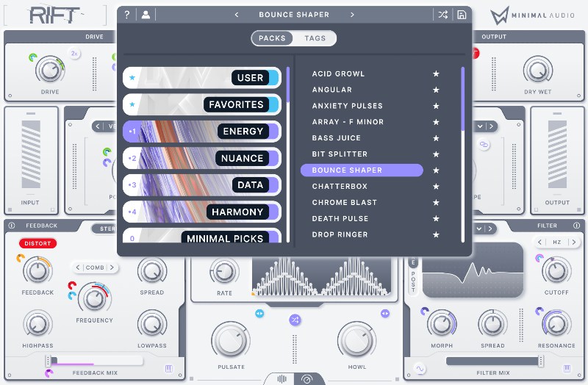Click right arrow of HZ selector
This screenshot has width=588, height=385.
click(x=573, y=242)
